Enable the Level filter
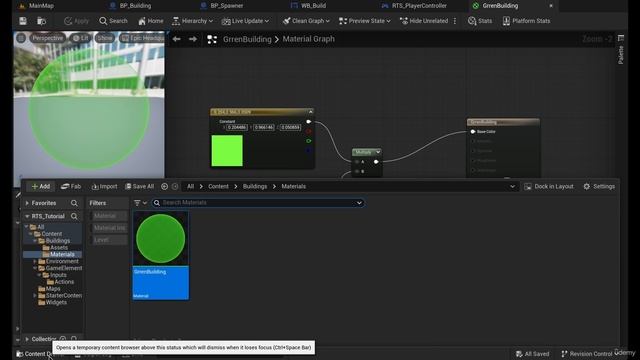 coord(109,240)
